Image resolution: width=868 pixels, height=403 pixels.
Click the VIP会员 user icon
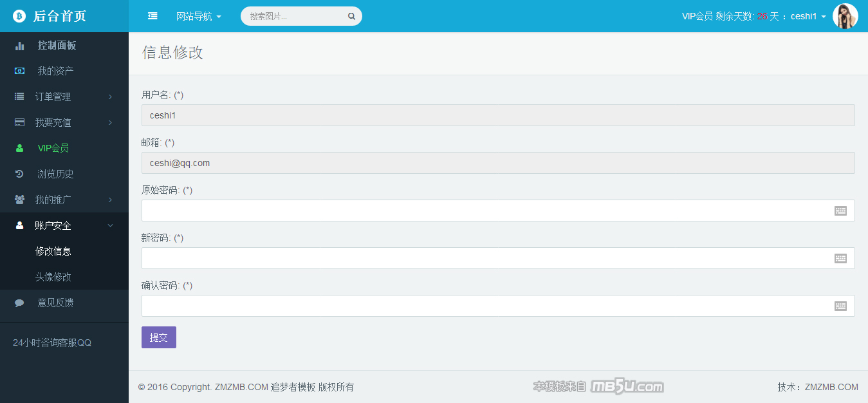[x=20, y=148]
